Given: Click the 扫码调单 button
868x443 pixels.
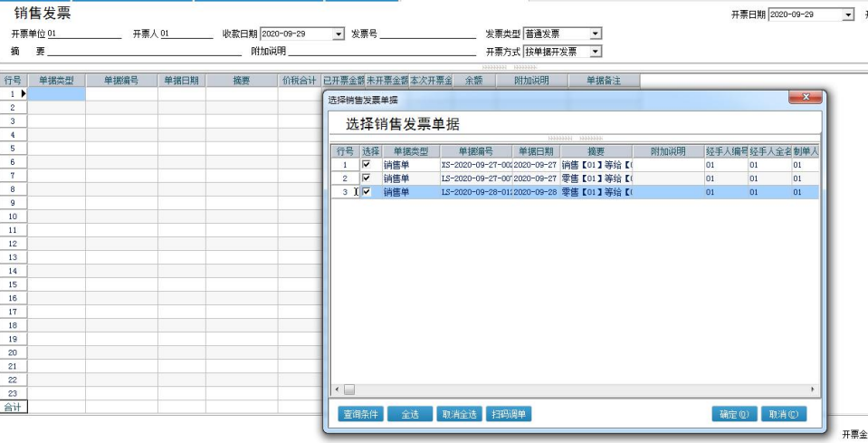Looking at the screenshot, I should 509,414.
